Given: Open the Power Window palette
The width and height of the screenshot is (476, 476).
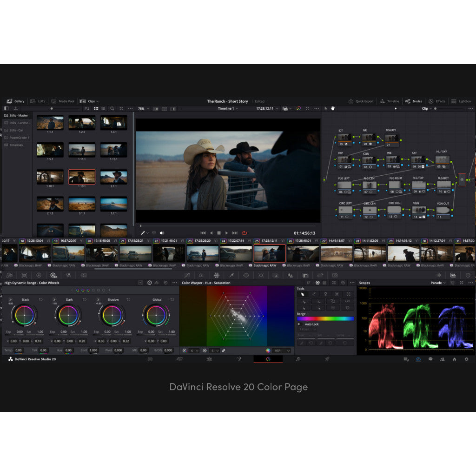Looking at the screenshot, I should click(x=246, y=275).
